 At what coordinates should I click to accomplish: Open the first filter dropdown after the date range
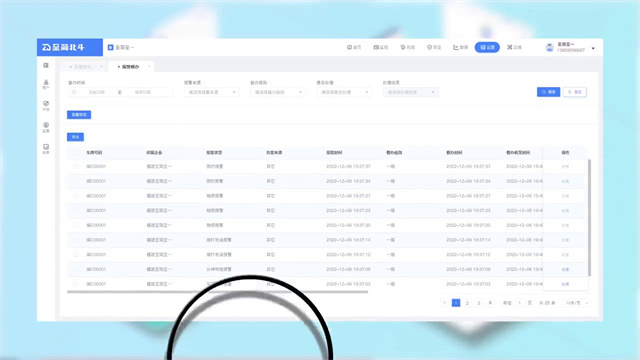pyautogui.click(x=211, y=92)
